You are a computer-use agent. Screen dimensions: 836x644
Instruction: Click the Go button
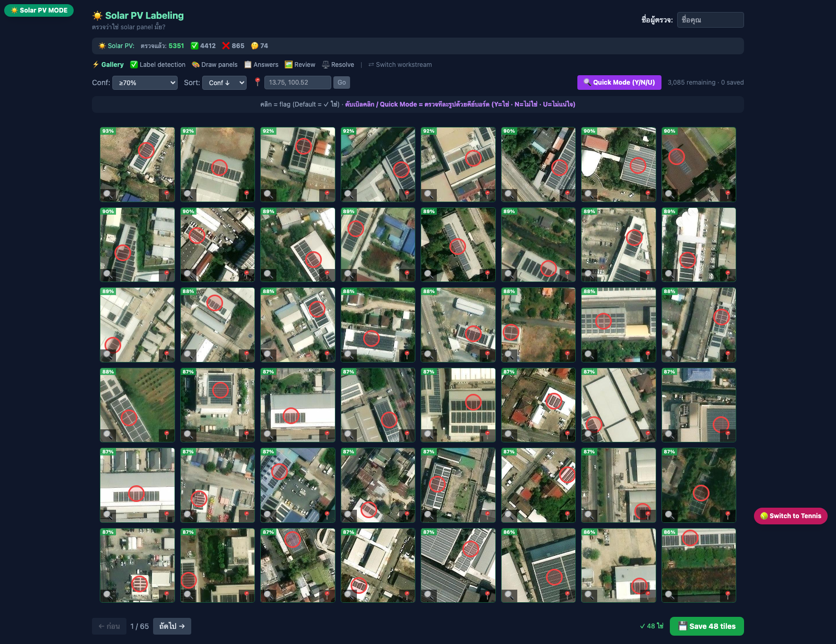(342, 83)
